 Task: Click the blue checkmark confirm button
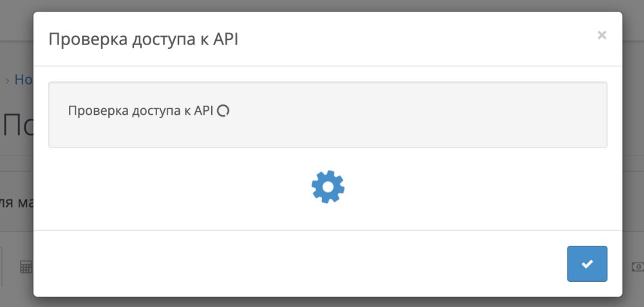coord(587,264)
